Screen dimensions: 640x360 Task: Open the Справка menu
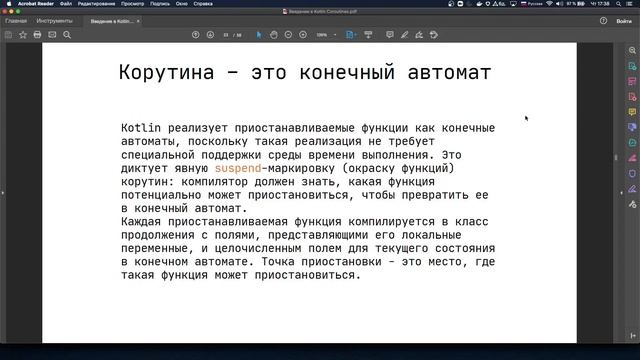click(x=203, y=4)
